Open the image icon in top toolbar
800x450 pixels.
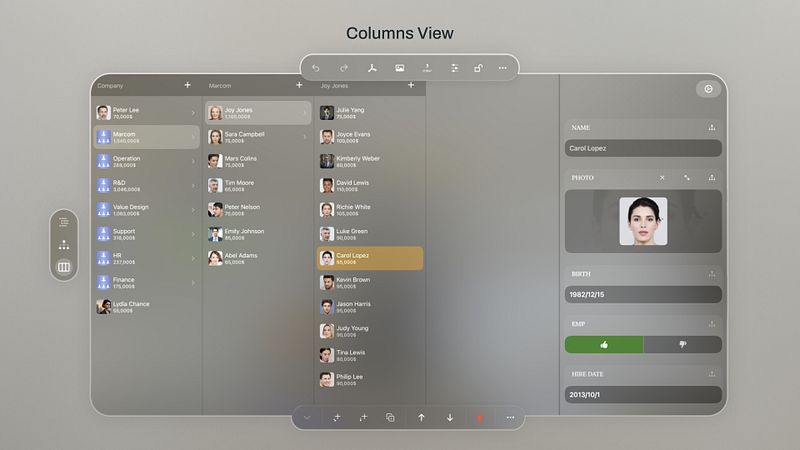point(399,68)
